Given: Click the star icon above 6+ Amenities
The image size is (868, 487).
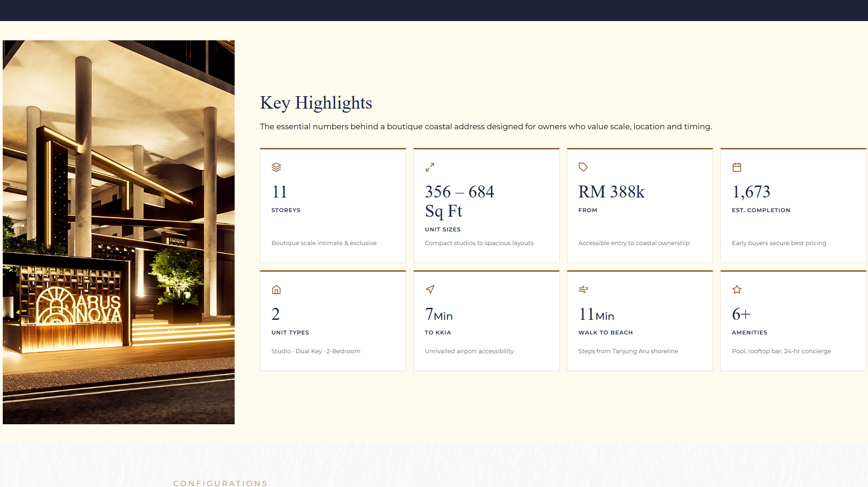Looking at the screenshot, I should (736, 290).
